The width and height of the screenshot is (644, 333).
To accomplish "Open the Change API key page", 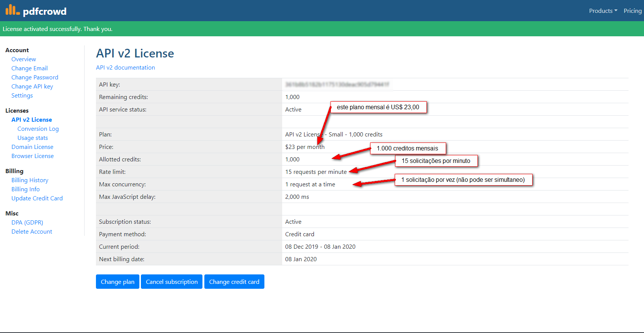I will click(x=32, y=87).
